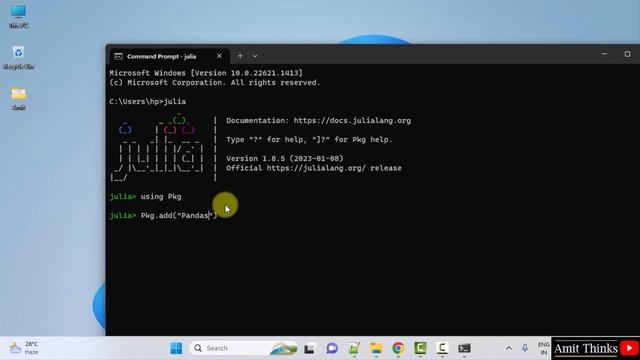Launch Google Chrome from the taskbar

coord(398,348)
